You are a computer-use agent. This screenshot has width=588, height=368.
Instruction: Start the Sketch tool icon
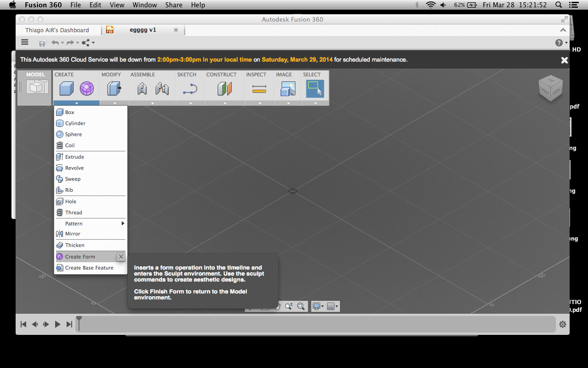pyautogui.click(x=190, y=88)
